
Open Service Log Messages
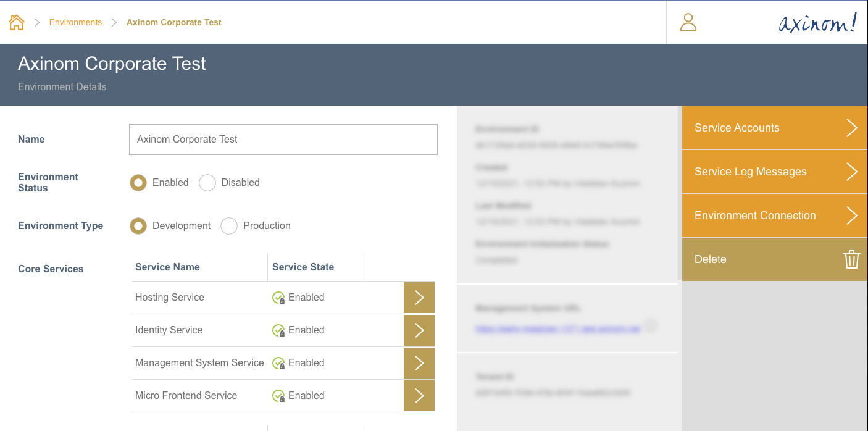[774, 172]
